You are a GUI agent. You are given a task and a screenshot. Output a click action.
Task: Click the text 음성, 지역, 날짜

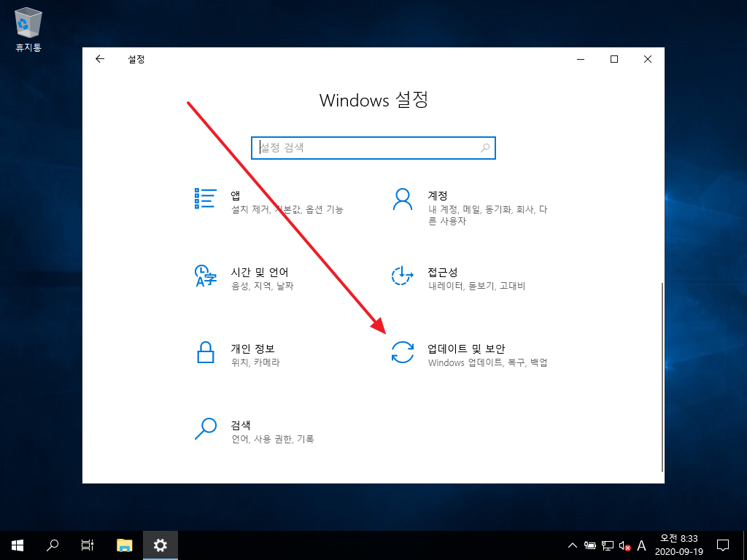[263, 286]
